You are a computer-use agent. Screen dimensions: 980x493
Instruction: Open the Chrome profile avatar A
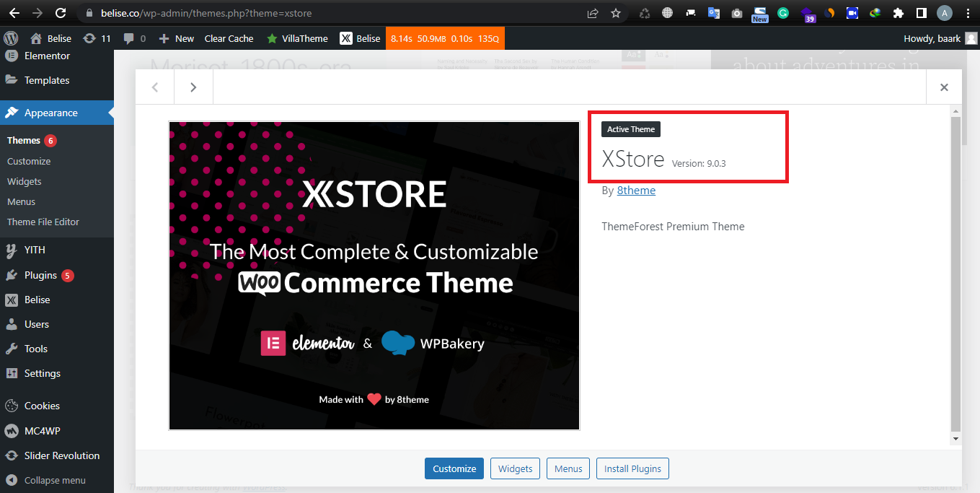click(x=945, y=13)
